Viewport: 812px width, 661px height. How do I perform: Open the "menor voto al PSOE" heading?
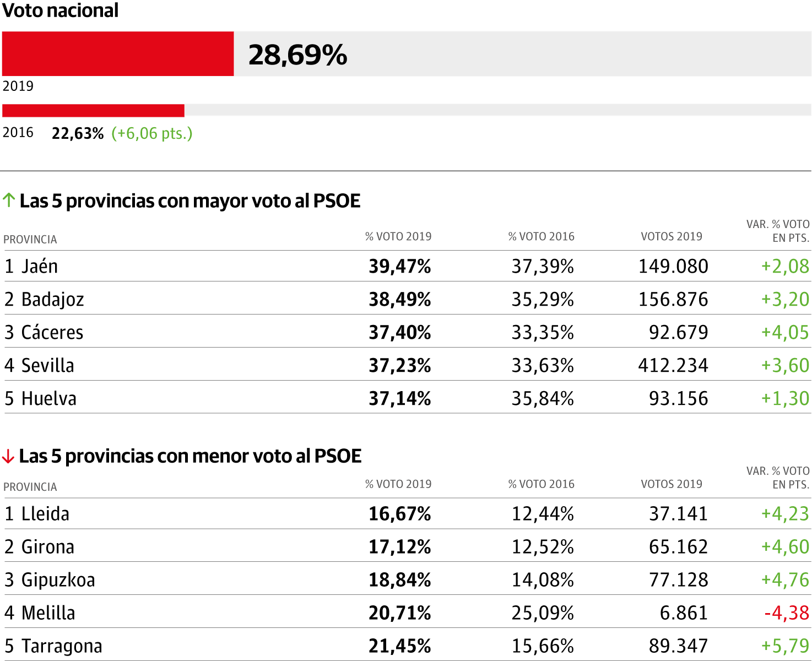point(190,456)
